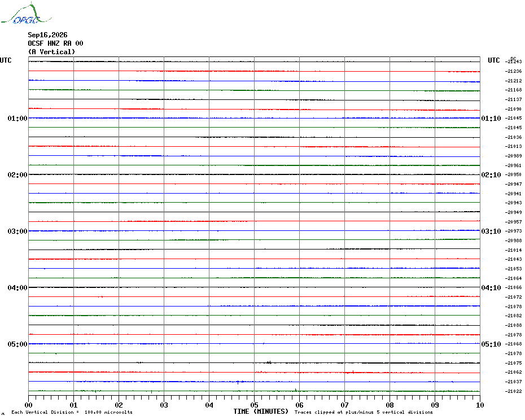The width and height of the screenshot is (525, 420).
Task: Select the 03:00 UTC time label
Action: pyautogui.click(x=17, y=231)
